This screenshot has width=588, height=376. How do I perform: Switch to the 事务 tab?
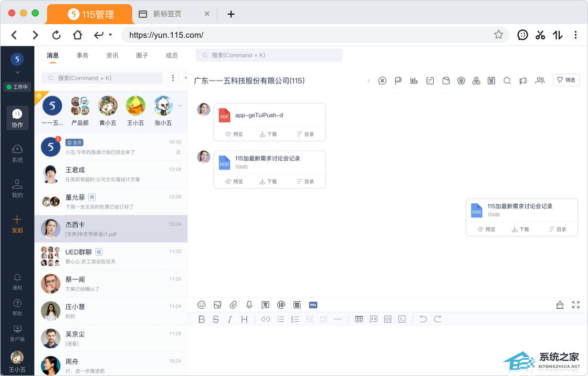82,56
